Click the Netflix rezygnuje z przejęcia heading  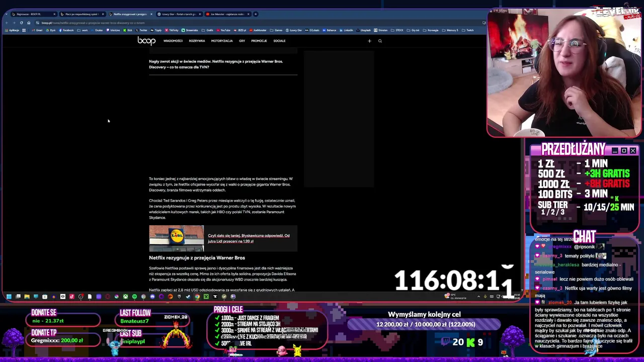197,258
